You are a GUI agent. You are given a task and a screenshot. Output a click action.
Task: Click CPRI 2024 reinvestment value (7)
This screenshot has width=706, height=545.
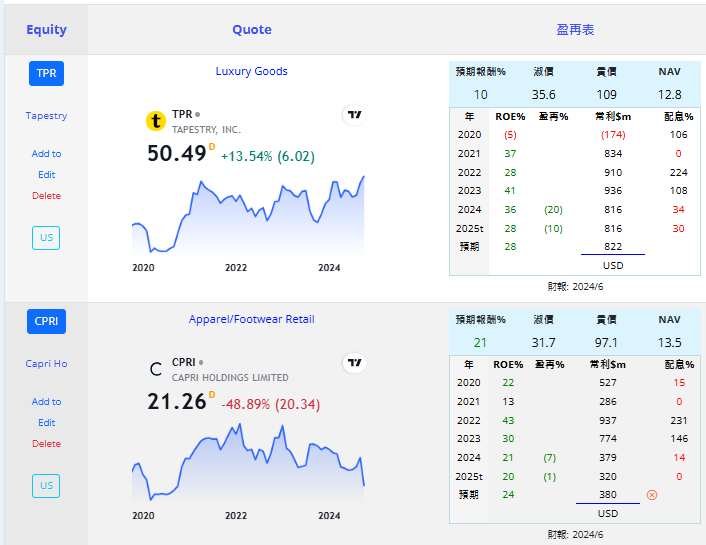pos(549,458)
